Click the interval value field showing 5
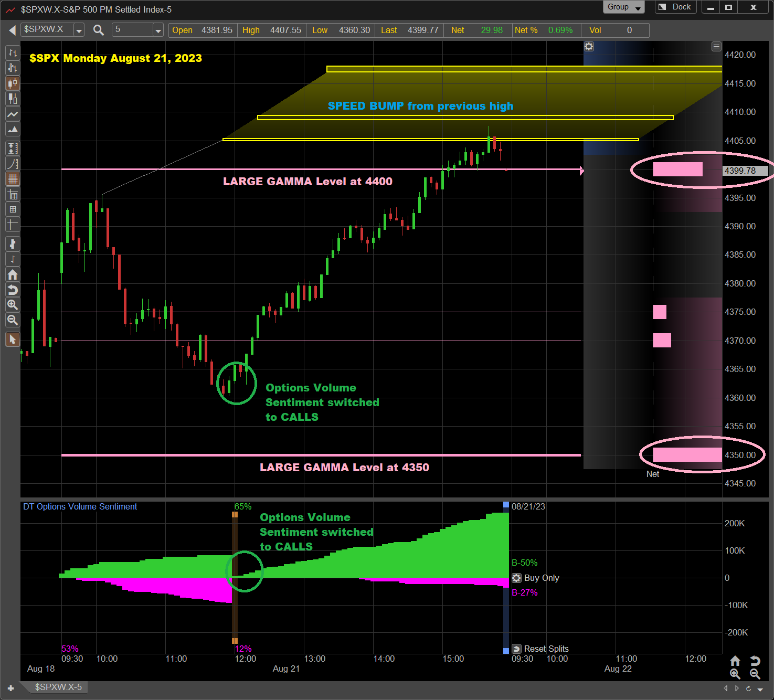This screenshot has height=700, width=774. pyautogui.click(x=132, y=30)
